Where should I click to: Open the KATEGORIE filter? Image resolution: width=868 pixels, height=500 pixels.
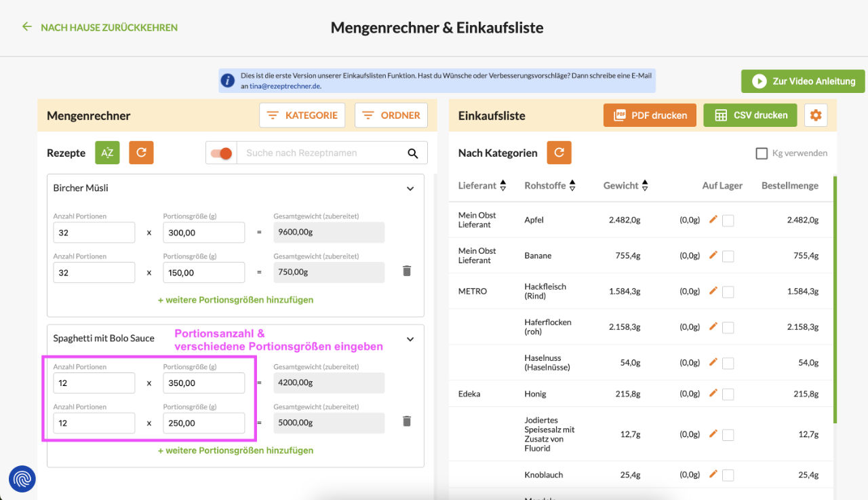(302, 115)
